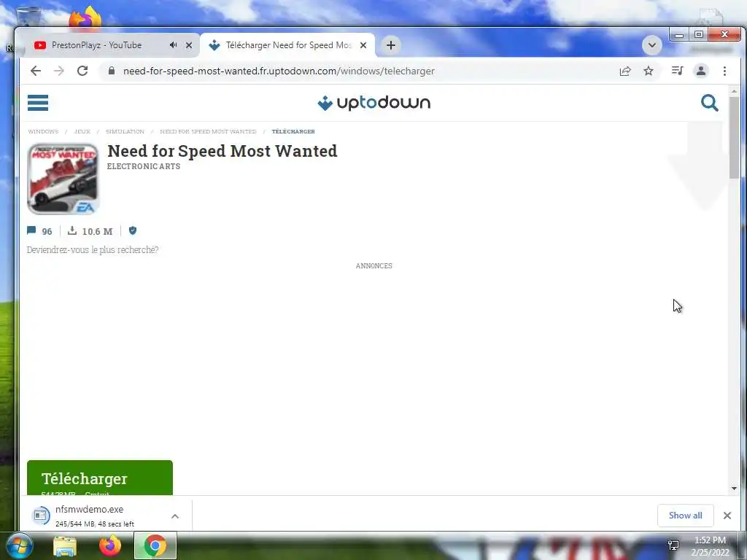Click the TÉLÉCHARGER breadcrumb text
747x560 pixels.
click(293, 131)
